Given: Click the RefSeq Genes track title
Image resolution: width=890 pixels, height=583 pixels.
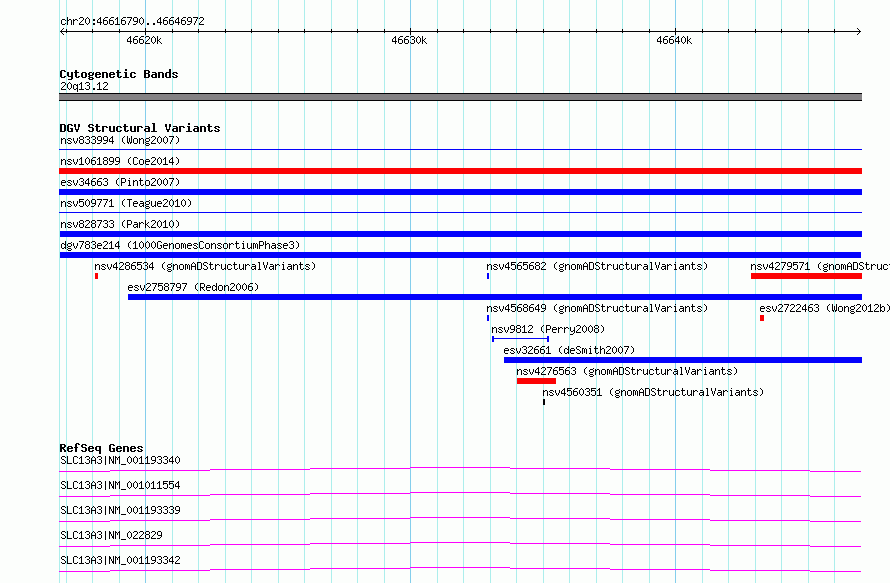Looking at the screenshot, I should [101, 448].
